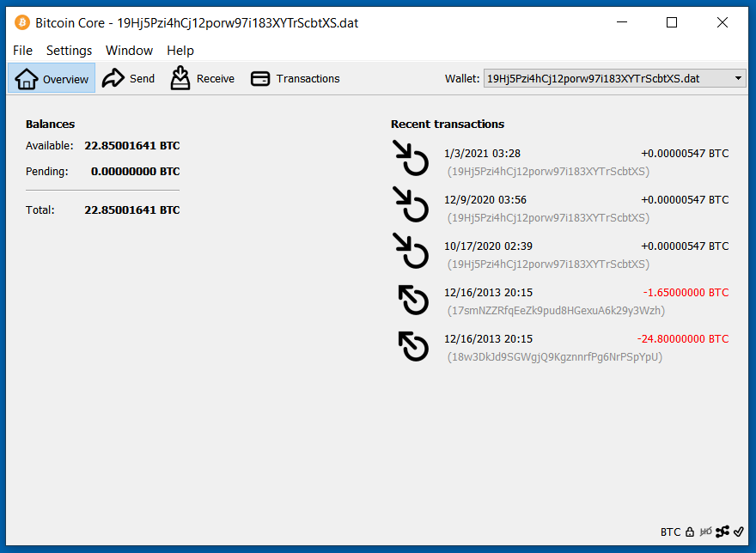Screen dimensions: 756x553
Task: Open the Window menu
Action: (129, 51)
